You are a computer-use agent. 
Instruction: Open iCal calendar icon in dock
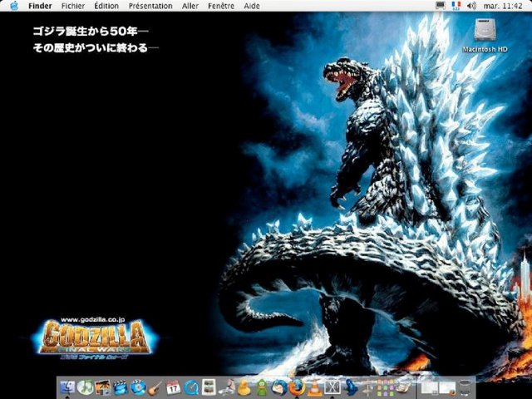(x=173, y=387)
